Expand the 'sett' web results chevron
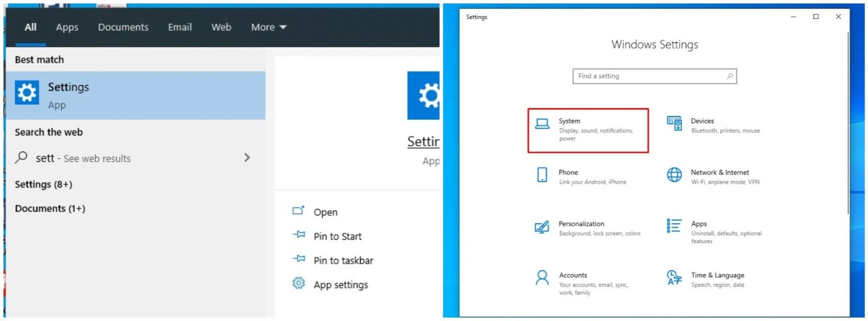868x321 pixels. click(x=247, y=158)
